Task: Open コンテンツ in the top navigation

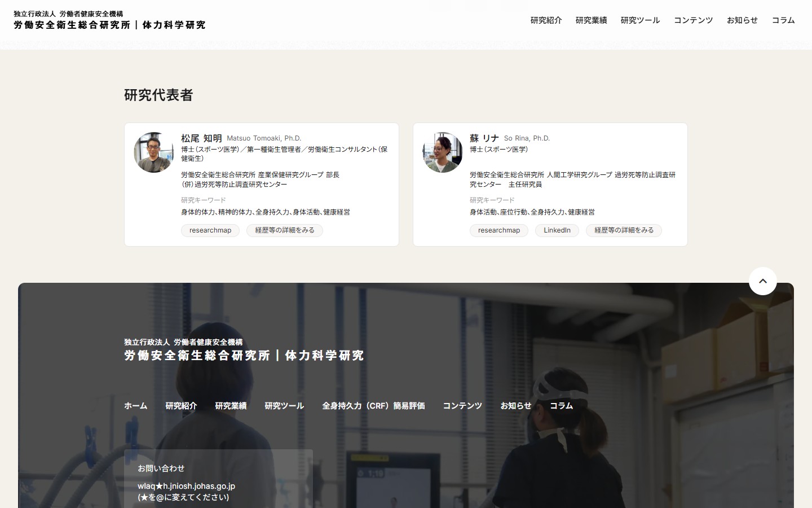Action: 693,20
